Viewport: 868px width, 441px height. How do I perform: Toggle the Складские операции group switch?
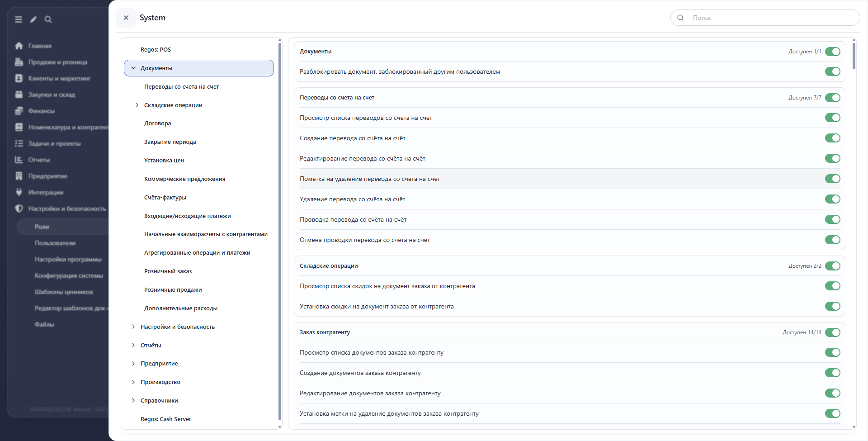(833, 266)
